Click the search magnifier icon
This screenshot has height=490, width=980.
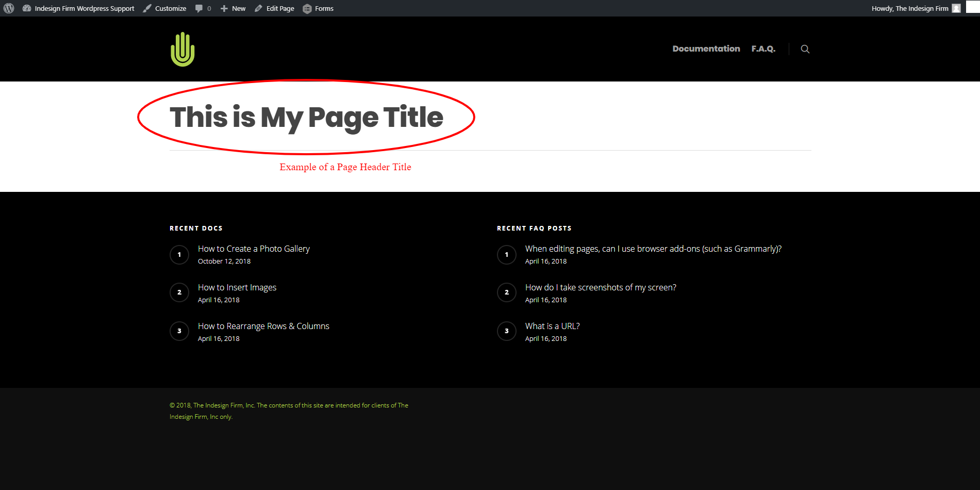(x=805, y=49)
